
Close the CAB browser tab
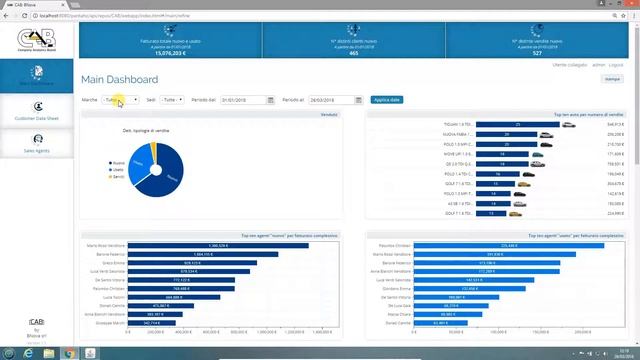[x=63, y=5]
